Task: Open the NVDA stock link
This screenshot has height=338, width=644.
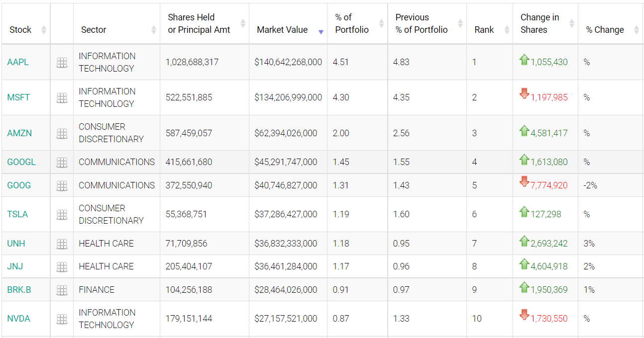Action: [x=18, y=319]
